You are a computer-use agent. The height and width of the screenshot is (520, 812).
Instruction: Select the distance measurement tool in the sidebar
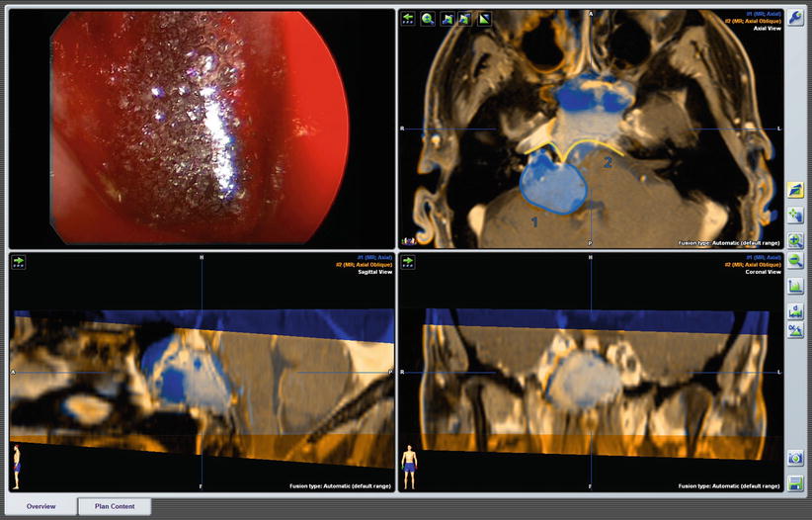point(795,310)
